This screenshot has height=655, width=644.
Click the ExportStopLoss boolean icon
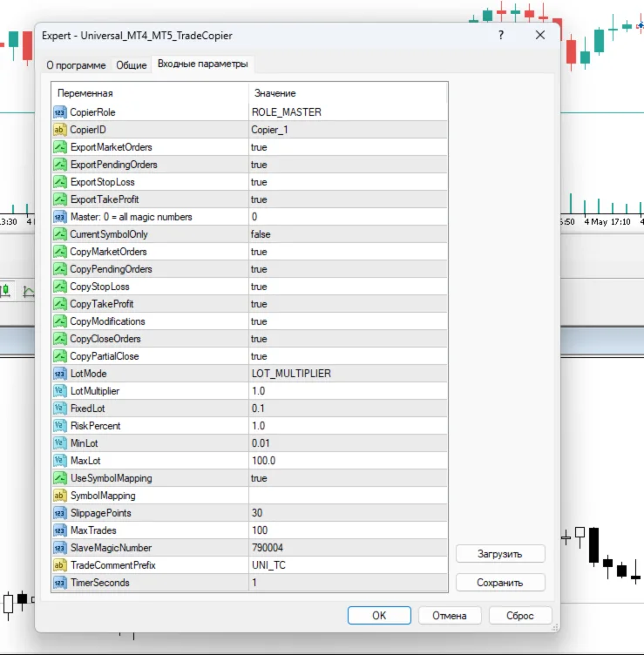pos(60,182)
